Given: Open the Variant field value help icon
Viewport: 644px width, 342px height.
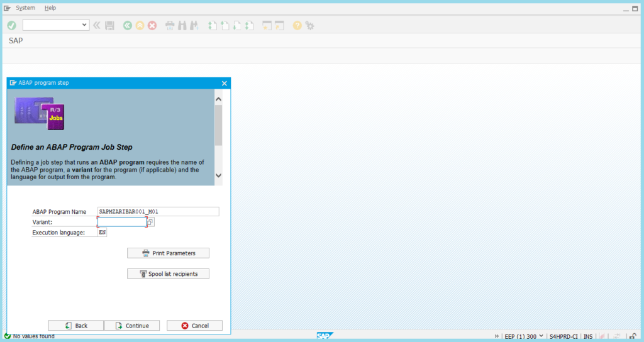Looking at the screenshot, I should 150,222.
